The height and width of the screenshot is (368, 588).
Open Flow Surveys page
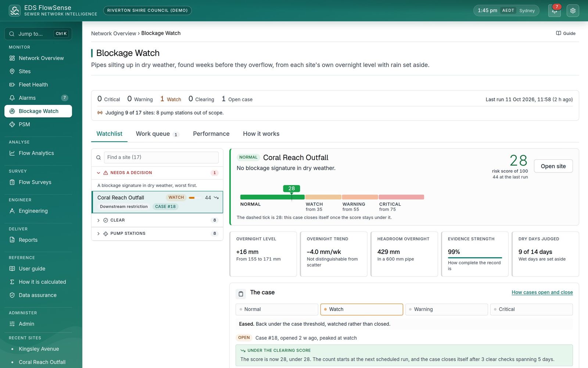[38, 182]
